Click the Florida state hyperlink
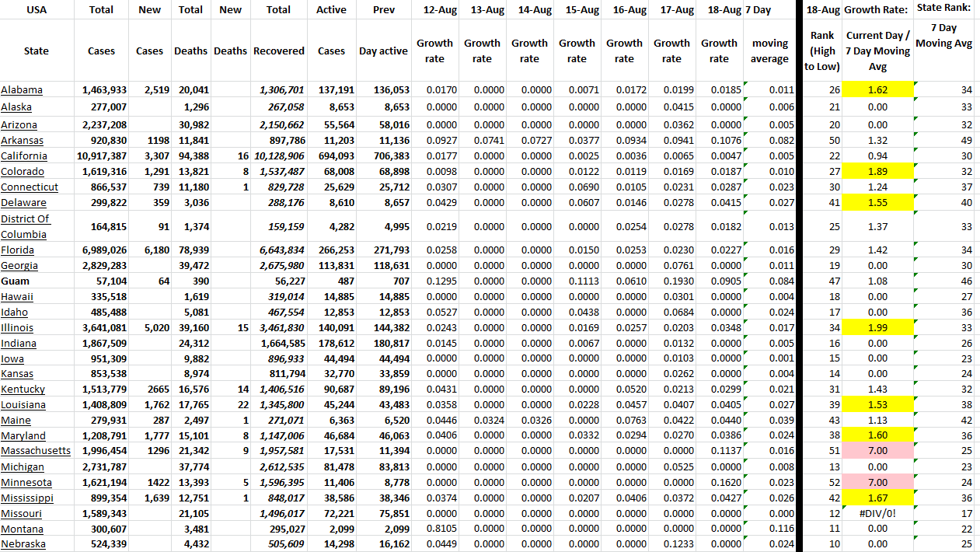This screenshot has width=980, height=552. (18, 250)
